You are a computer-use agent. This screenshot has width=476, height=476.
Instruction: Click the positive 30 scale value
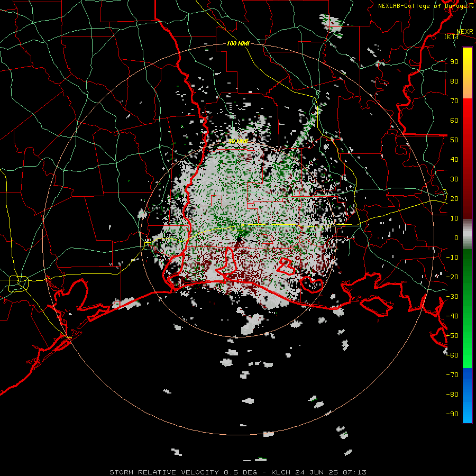(x=454, y=179)
